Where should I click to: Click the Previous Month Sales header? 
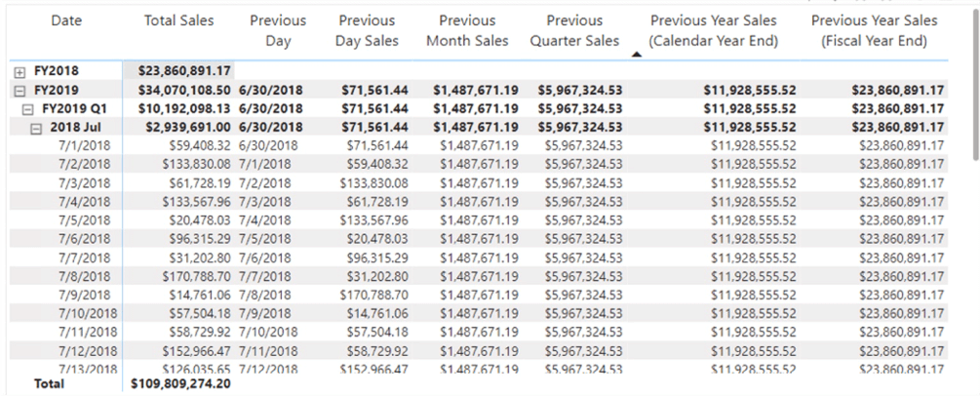point(467,30)
